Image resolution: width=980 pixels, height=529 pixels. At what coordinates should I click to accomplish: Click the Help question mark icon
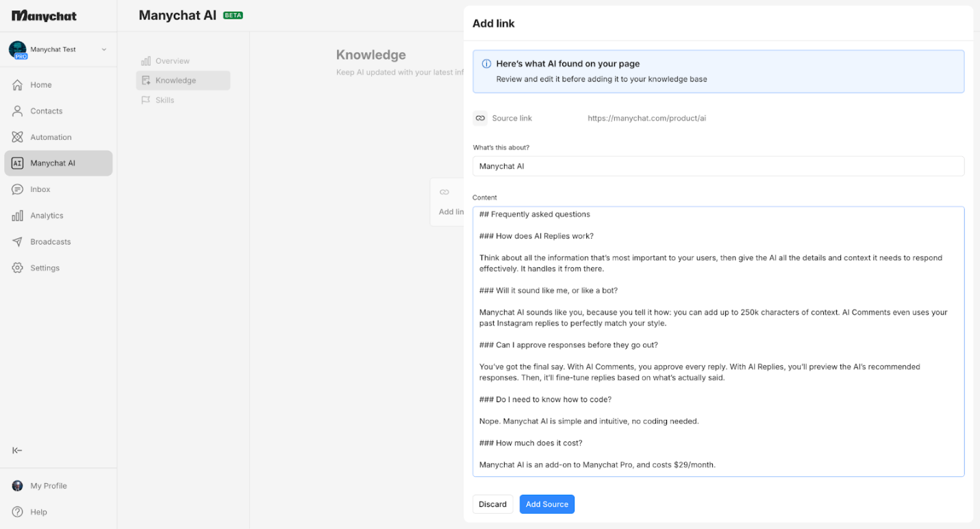[x=18, y=512]
